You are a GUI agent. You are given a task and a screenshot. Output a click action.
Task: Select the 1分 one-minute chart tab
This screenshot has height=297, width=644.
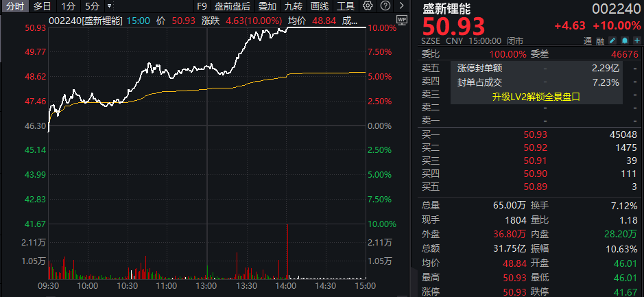(69, 6)
